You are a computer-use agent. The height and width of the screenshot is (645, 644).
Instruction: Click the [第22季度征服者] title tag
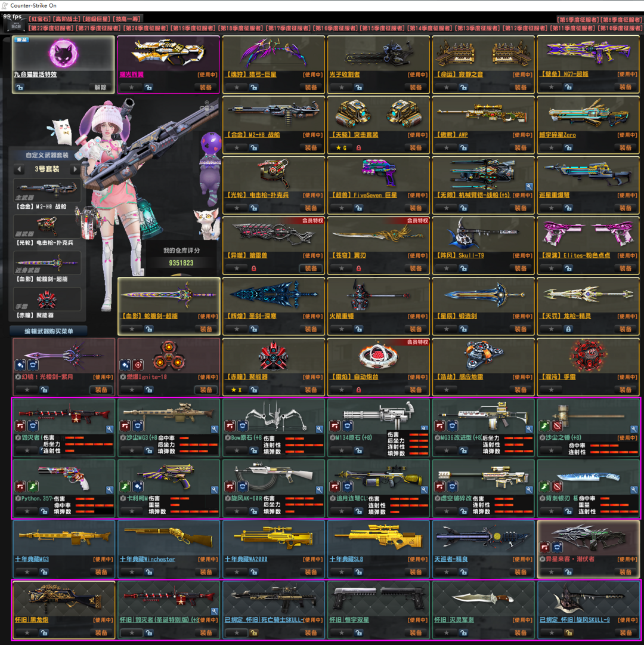(x=51, y=28)
